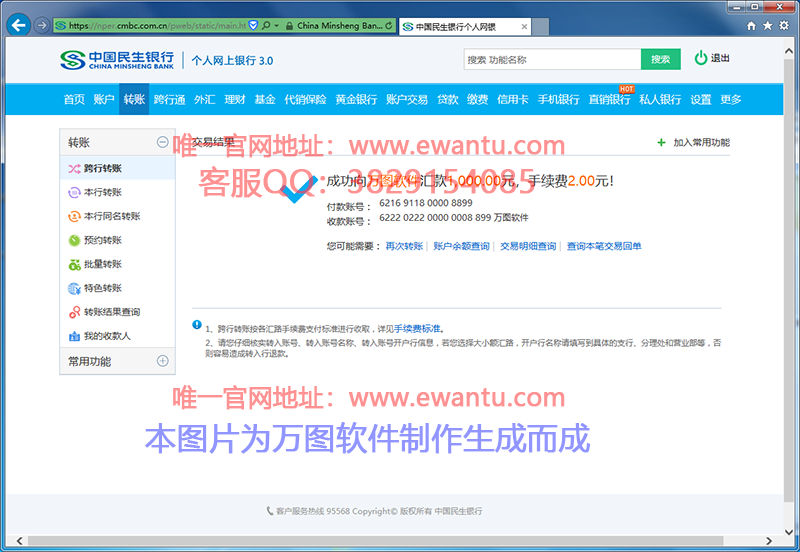Open the address bar dropdown arrow
This screenshot has width=800, height=552.
pos(277,26)
